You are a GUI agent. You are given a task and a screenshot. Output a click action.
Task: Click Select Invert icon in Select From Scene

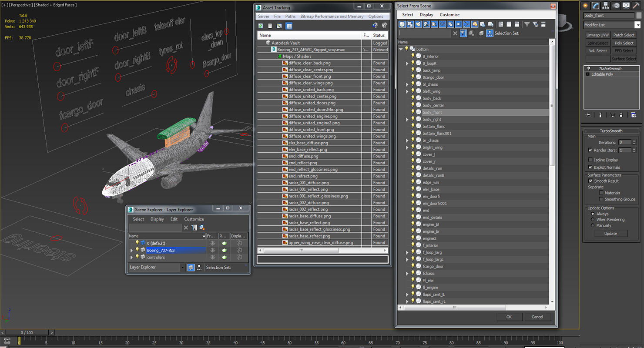point(517,24)
